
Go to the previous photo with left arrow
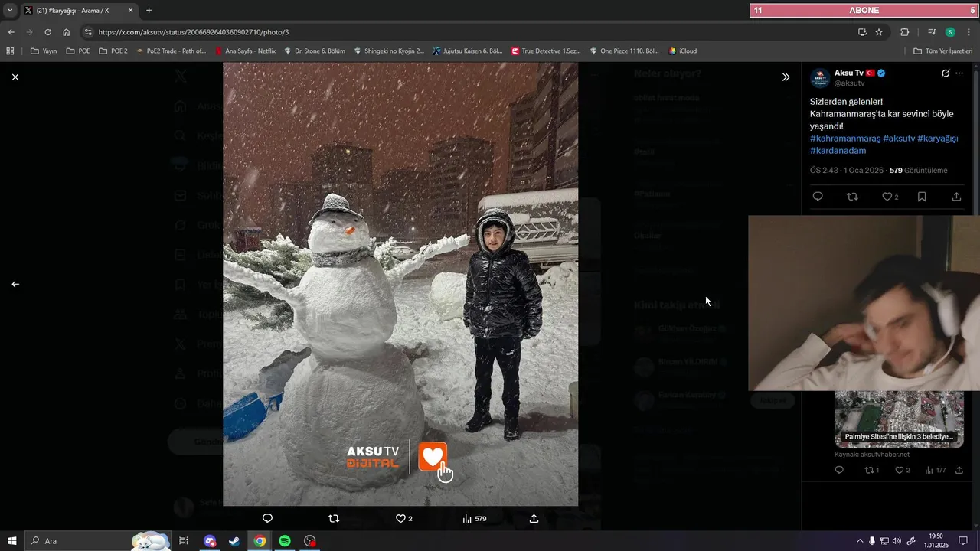coord(15,284)
